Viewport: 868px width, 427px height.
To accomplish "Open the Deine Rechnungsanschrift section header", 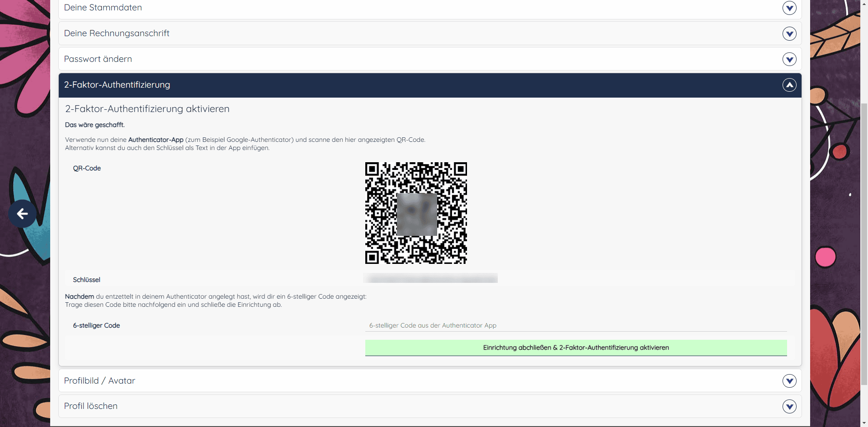I will (430, 33).
